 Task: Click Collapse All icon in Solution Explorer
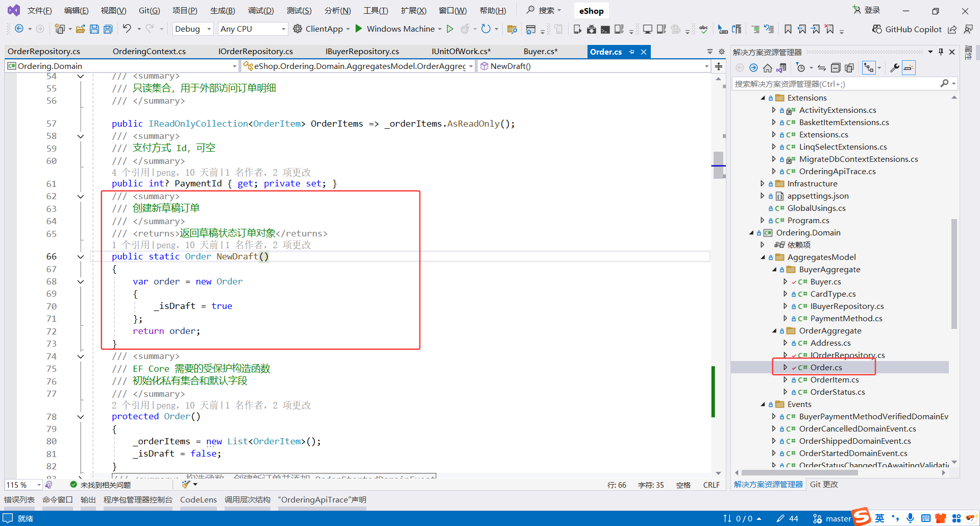836,68
